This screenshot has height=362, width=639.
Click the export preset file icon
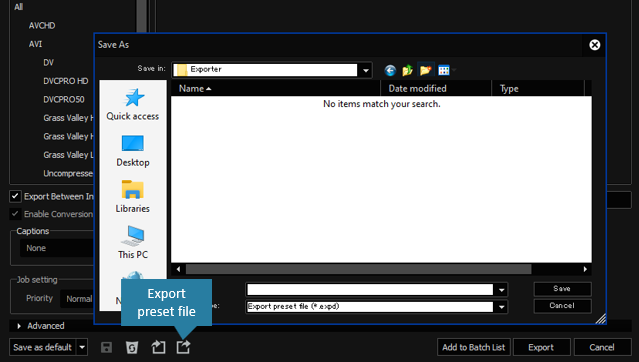coord(183,347)
